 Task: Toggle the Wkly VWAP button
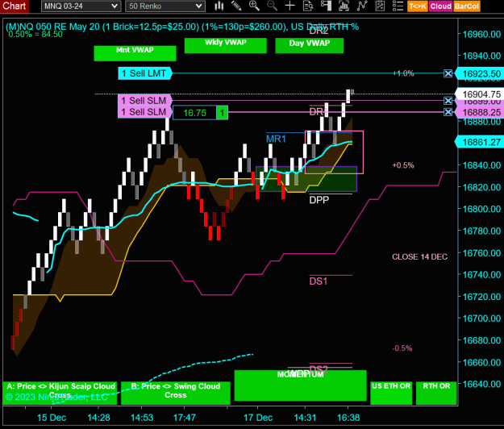tap(225, 45)
